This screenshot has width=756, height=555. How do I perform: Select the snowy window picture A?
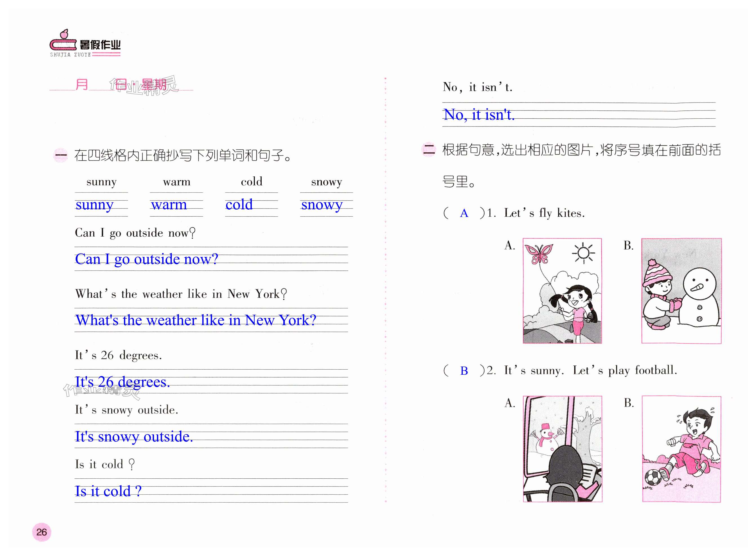(x=562, y=449)
